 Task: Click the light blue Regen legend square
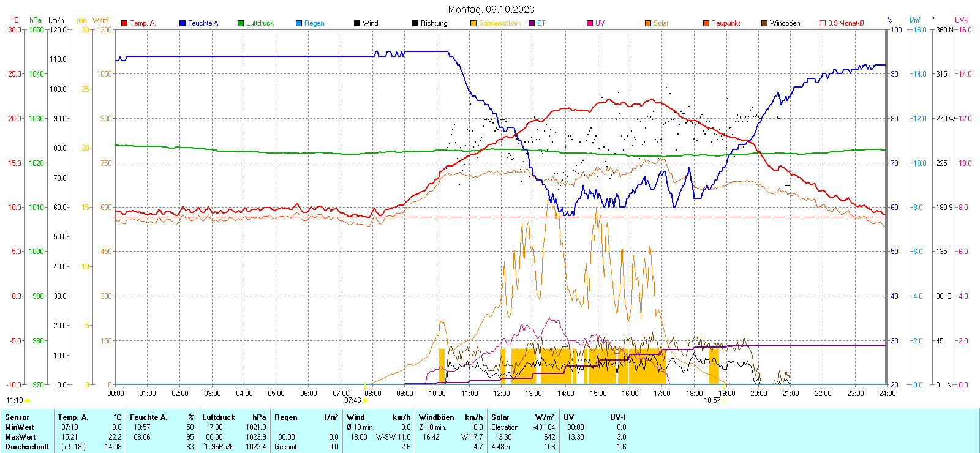299,23
